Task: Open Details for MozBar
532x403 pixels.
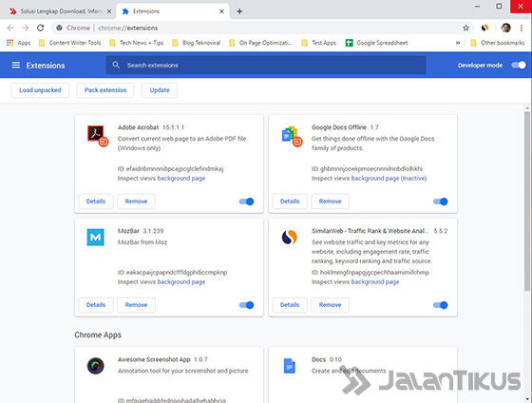Action: [96, 304]
